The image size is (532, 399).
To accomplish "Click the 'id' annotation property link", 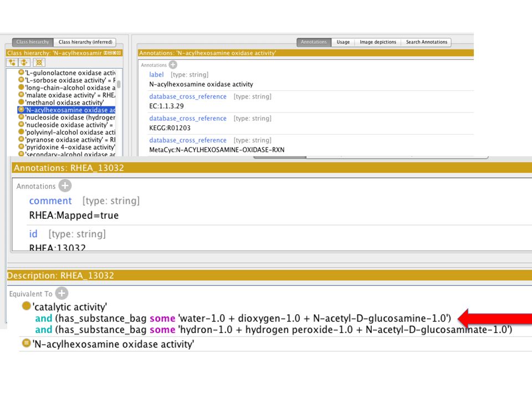I will click(x=33, y=234).
